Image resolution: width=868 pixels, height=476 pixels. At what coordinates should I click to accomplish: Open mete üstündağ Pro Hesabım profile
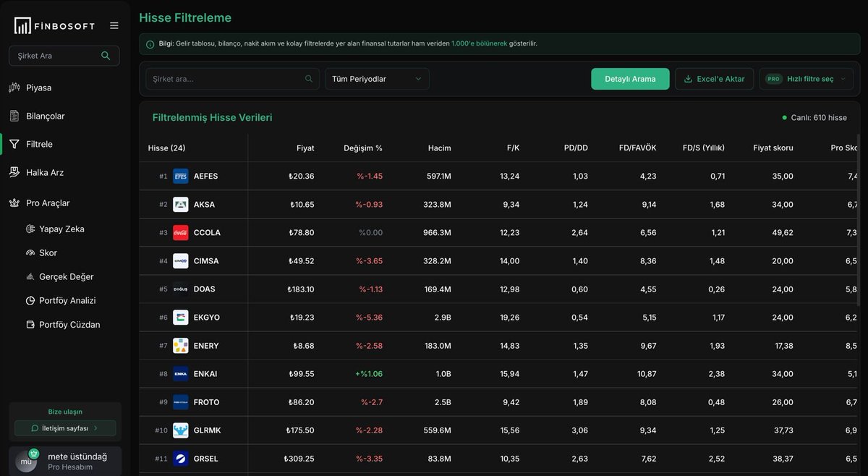click(65, 461)
